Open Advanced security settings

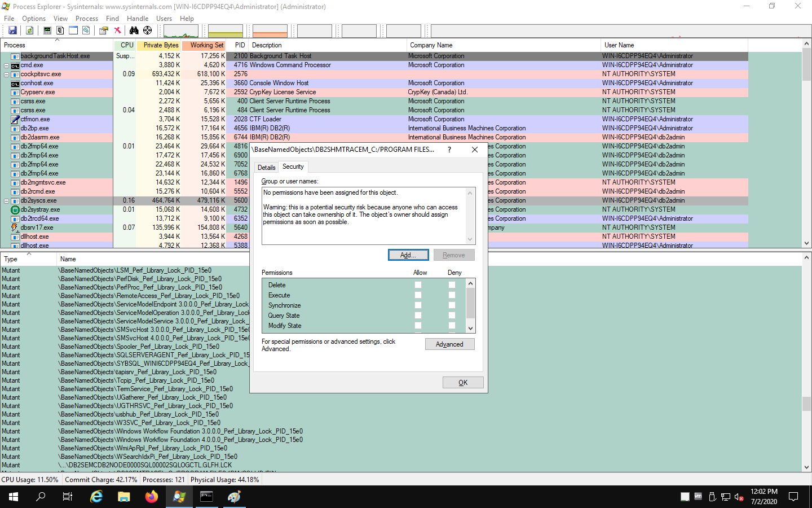click(449, 344)
